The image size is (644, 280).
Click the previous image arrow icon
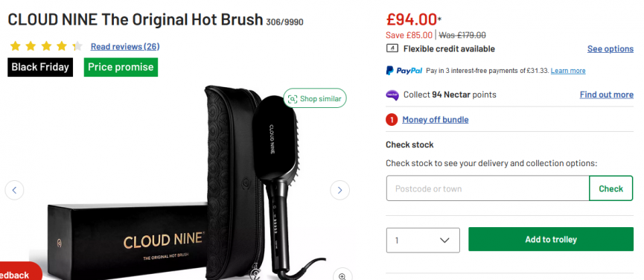14,190
